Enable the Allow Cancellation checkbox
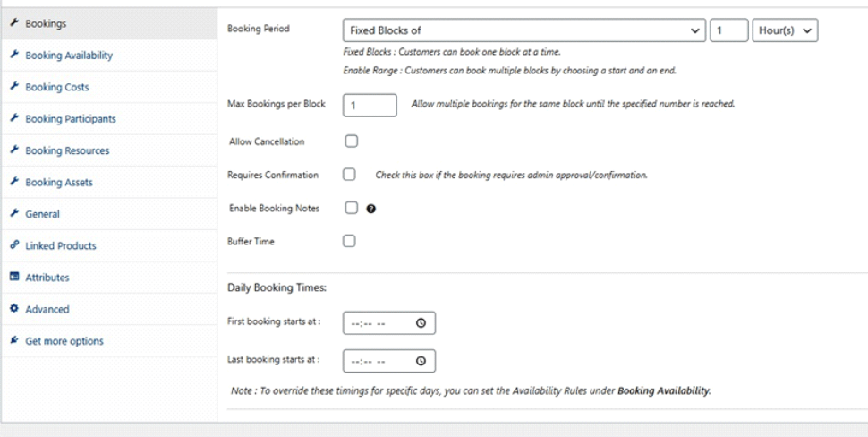The height and width of the screenshot is (437, 868). coord(350,141)
